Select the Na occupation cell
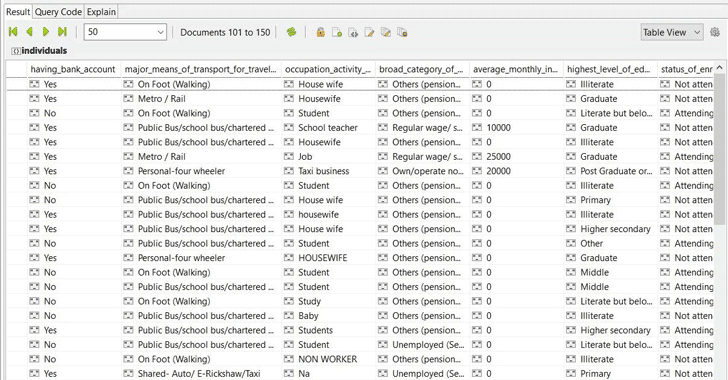Image resolution: width=728 pixels, height=380 pixels. (329, 373)
